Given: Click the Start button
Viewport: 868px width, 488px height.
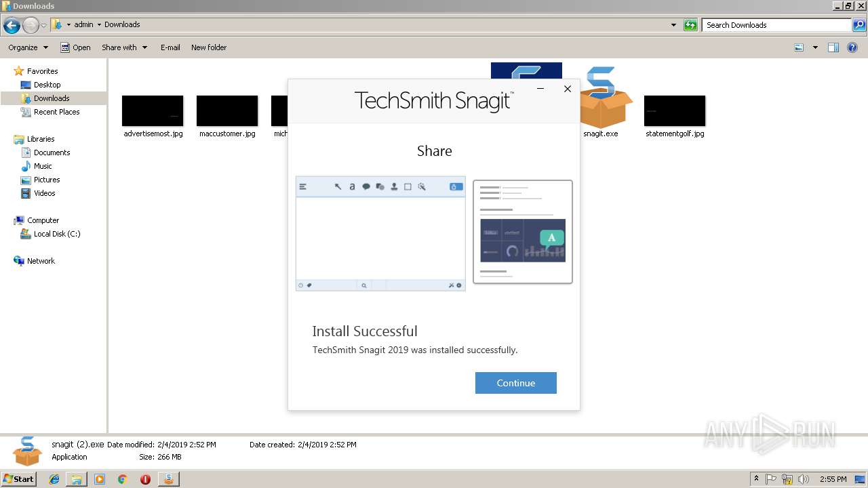Looking at the screenshot, I should click(19, 479).
